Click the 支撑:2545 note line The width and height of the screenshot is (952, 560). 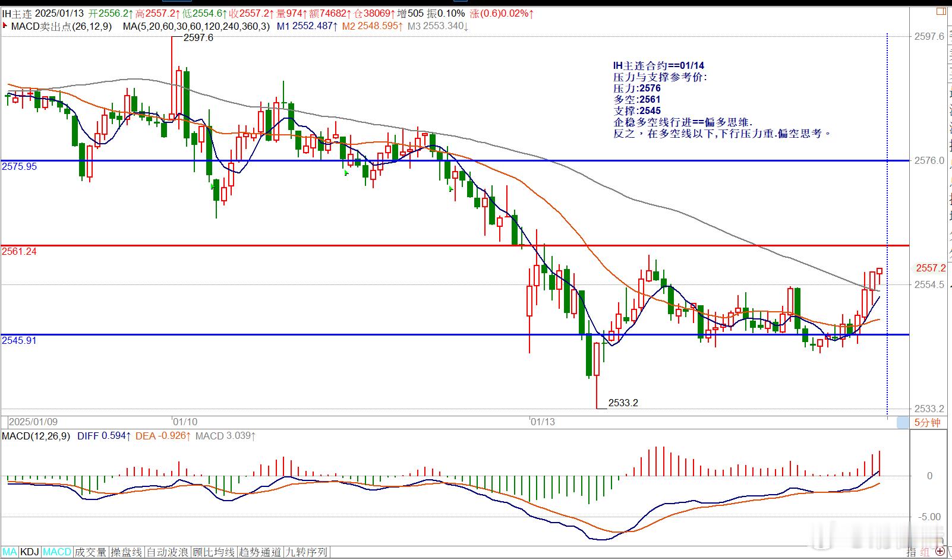tap(637, 111)
